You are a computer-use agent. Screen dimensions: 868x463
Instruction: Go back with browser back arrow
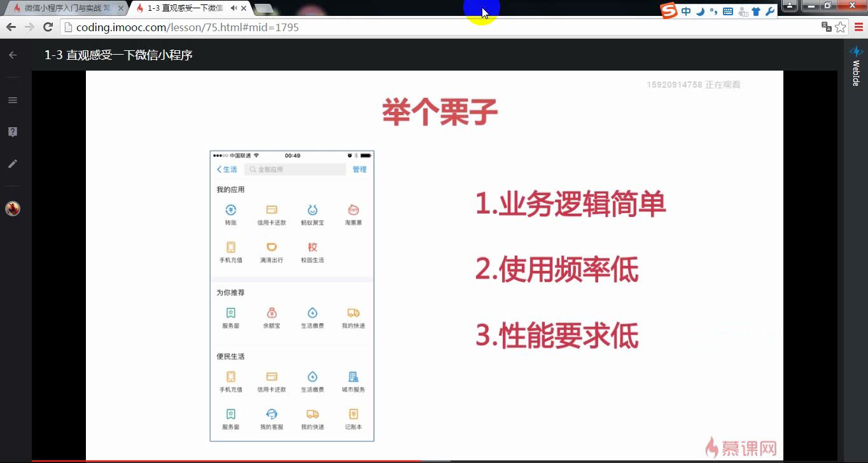11,27
